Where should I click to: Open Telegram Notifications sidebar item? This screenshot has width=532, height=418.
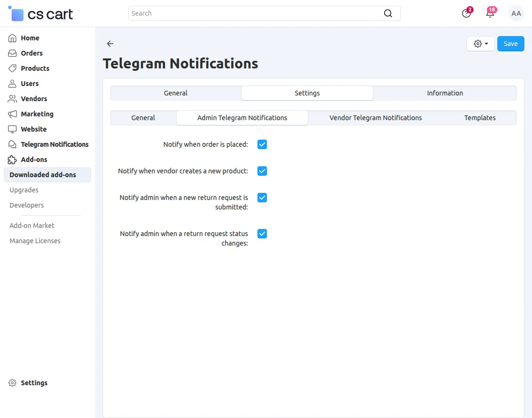[x=54, y=144]
